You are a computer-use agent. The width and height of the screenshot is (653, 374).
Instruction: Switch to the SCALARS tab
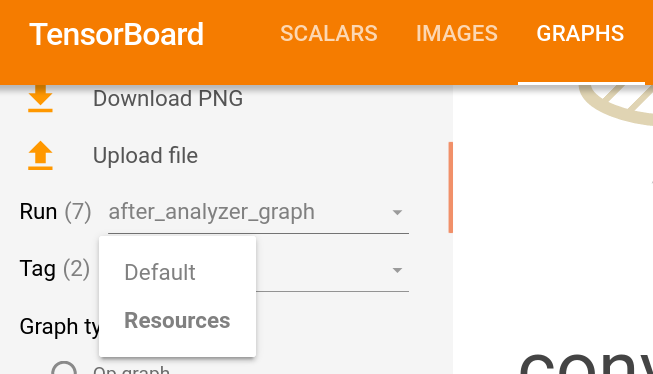329,33
